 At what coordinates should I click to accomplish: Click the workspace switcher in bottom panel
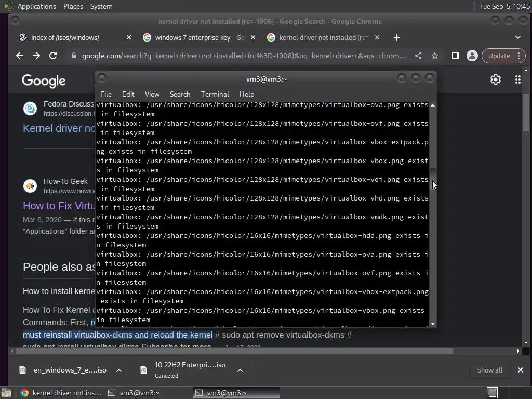coord(492,393)
